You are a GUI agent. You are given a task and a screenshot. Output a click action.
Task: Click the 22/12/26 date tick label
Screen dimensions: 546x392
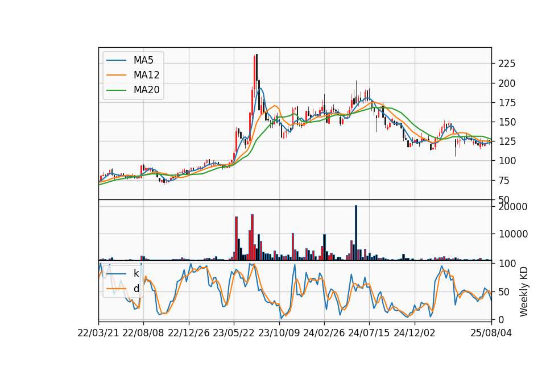[189, 333]
